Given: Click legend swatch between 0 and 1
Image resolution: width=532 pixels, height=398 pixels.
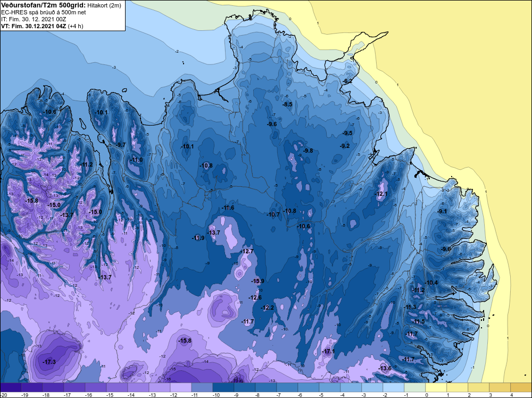Looking at the screenshot, I should tap(436, 387).
